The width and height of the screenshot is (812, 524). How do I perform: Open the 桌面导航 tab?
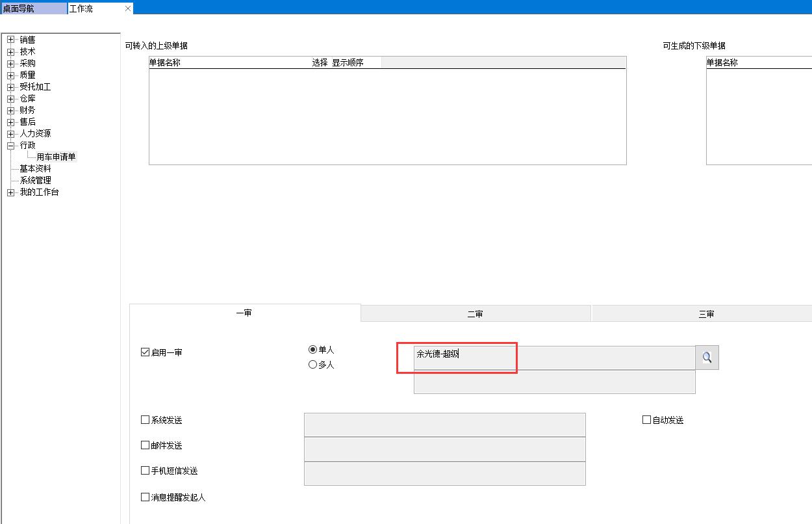pyautogui.click(x=32, y=8)
